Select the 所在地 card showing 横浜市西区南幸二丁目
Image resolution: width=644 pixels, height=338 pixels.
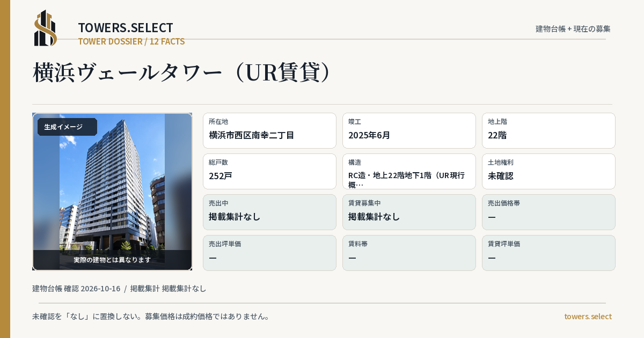pos(269,130)
